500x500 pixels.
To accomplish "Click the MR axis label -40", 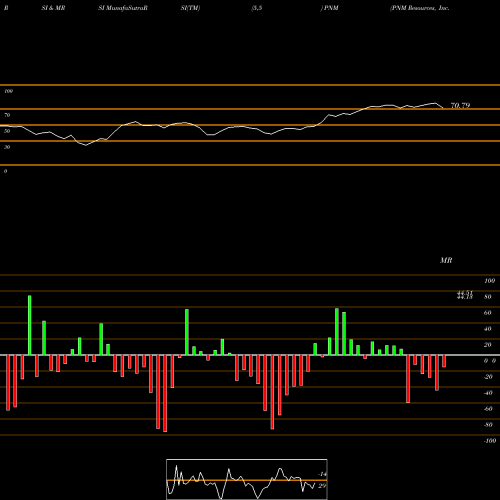I will tap(488, 393).
